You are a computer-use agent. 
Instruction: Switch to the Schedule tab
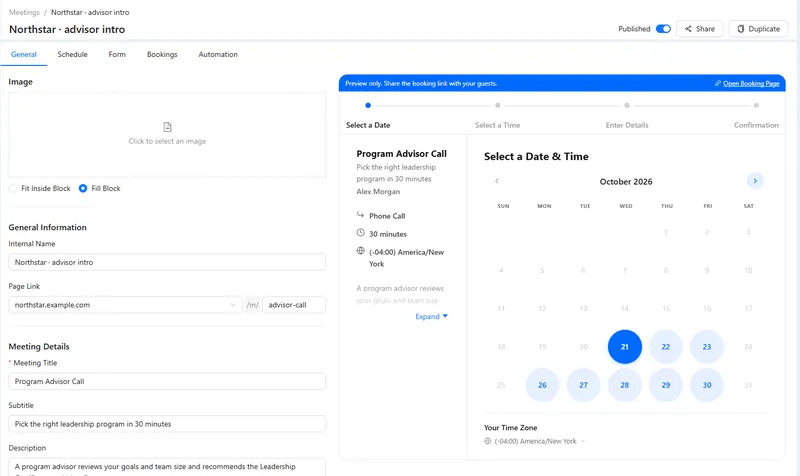click(72, 54)
